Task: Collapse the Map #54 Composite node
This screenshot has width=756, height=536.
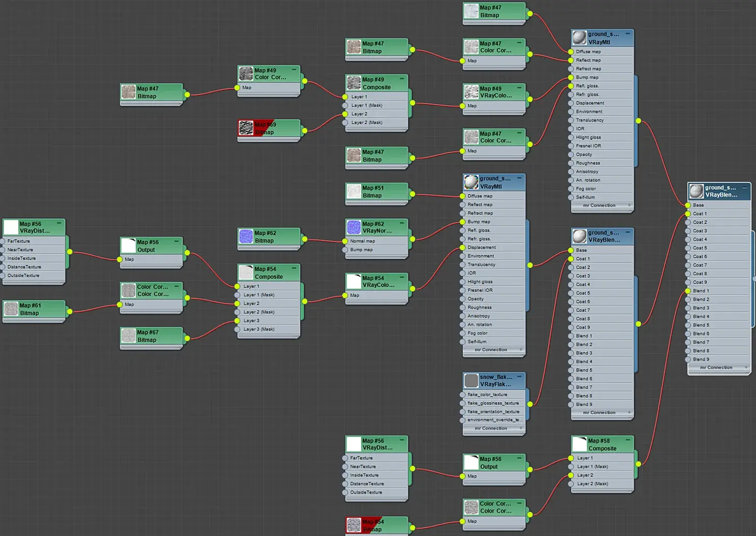Action: [294, 268]
